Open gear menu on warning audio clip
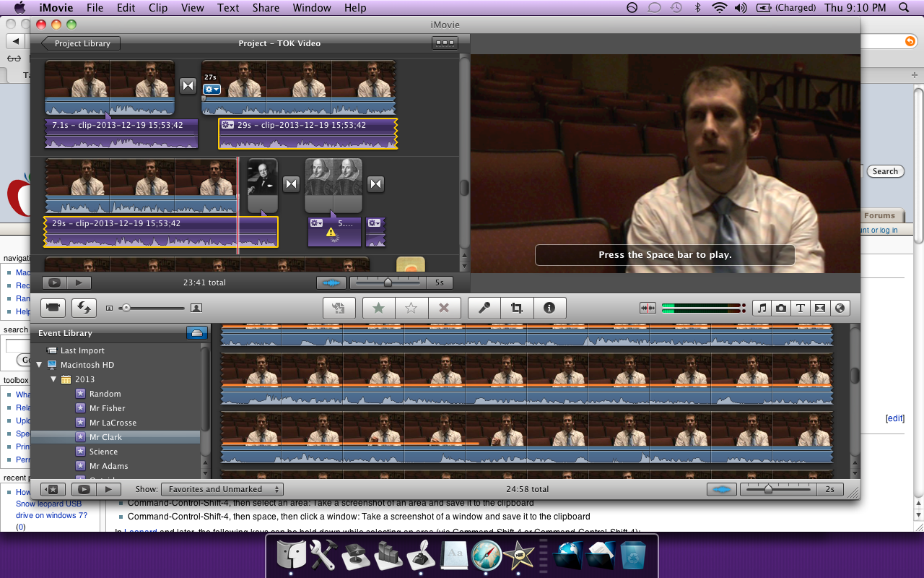This screenshot has width=924, height=578. coord(317,223)
